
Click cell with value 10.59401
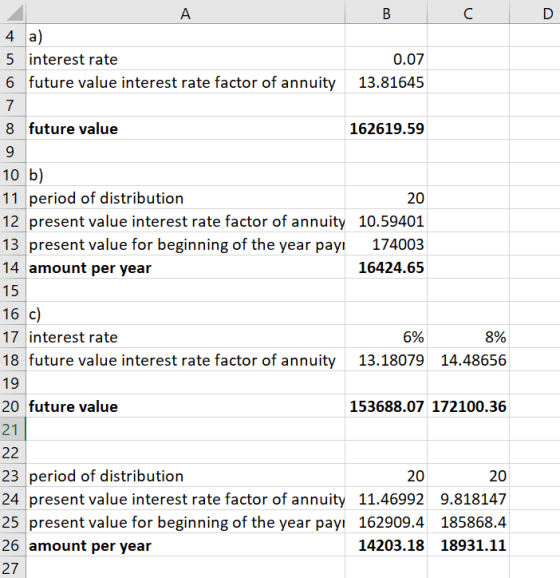(386, 221)
